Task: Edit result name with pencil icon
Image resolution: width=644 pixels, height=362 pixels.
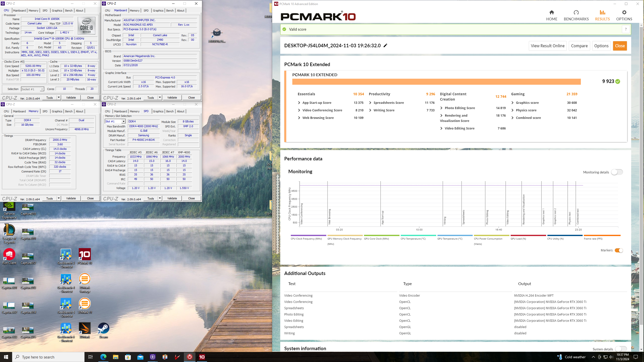Action: 385,46
